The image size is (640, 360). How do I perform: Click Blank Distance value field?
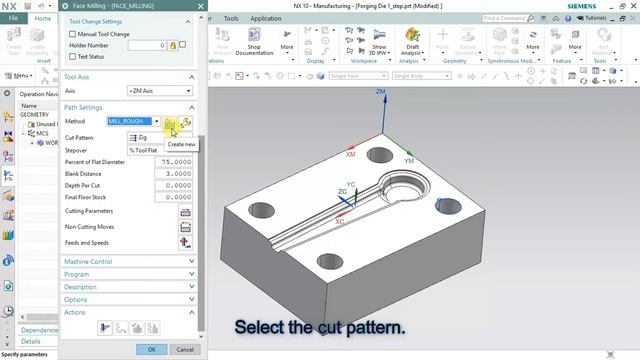coord(173,174)
